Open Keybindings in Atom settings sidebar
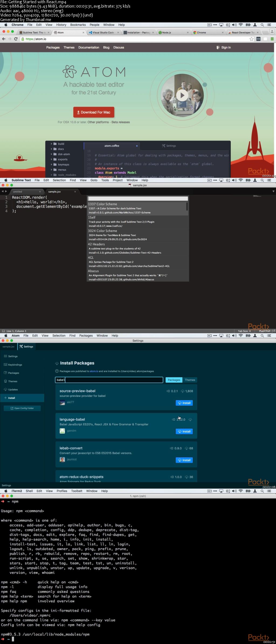Image resolution: width=276 pixels, height=644 pixels. point(15,365)
